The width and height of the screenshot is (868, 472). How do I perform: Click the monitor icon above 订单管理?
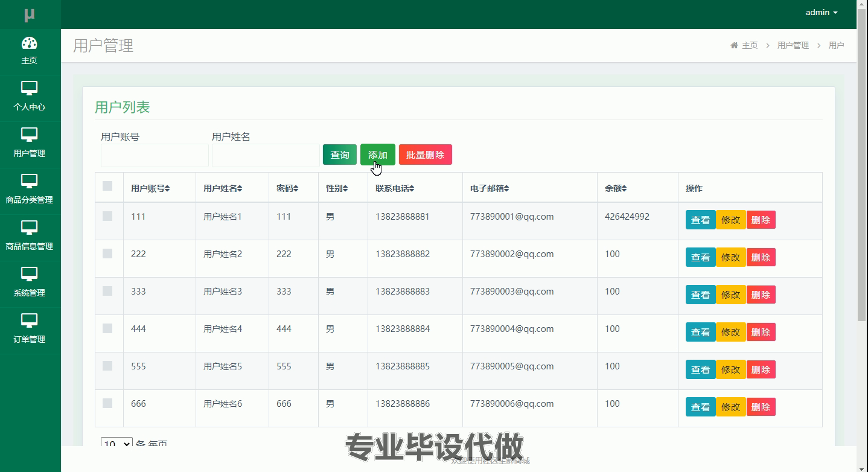coord(29,321)
